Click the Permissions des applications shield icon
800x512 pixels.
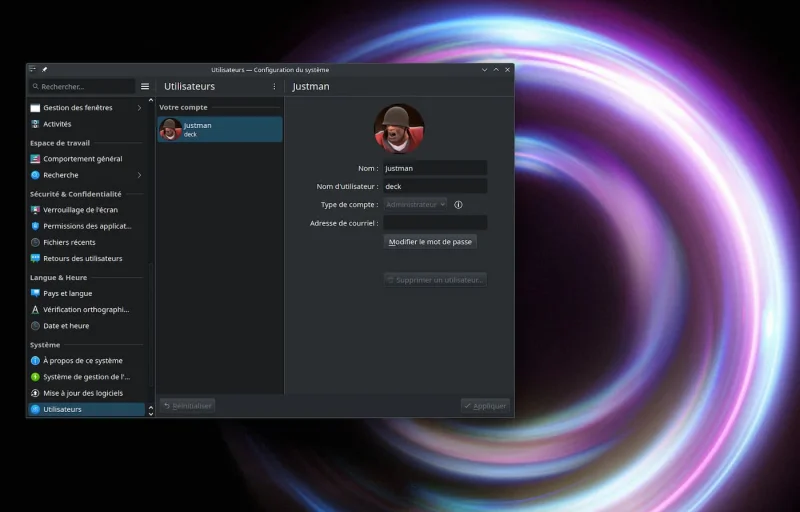click(35, 226)
